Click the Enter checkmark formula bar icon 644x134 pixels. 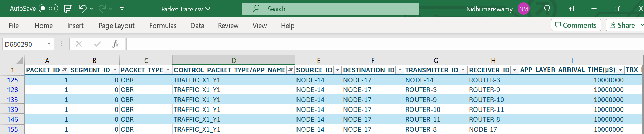coord(97,44)
